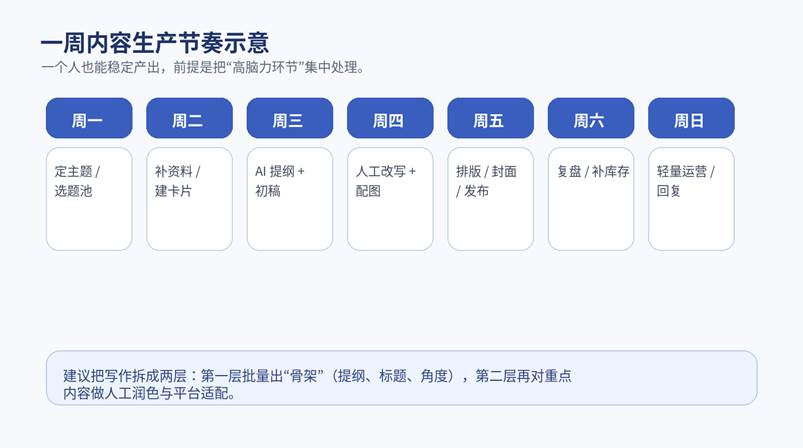The height and width of the screenshot is (448, 803).
Task: Click the note line beginning 建议把写作拆成两层
Action: (x=318, y=376)
